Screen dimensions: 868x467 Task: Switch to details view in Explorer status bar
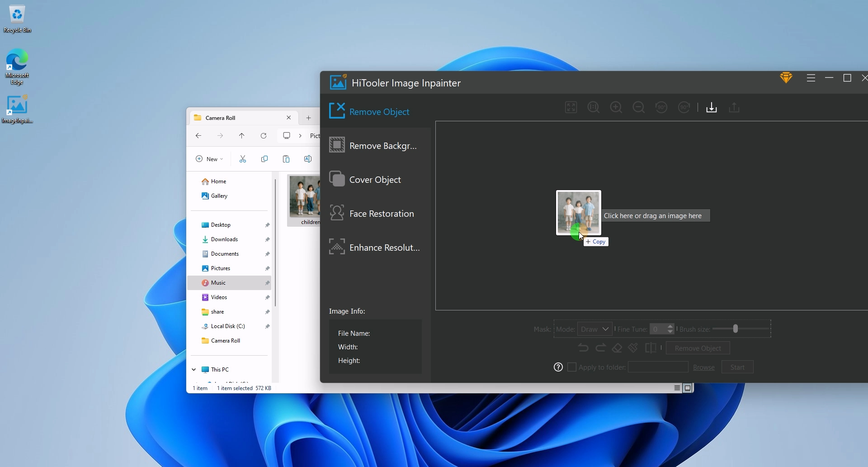(x=677, y=388)
